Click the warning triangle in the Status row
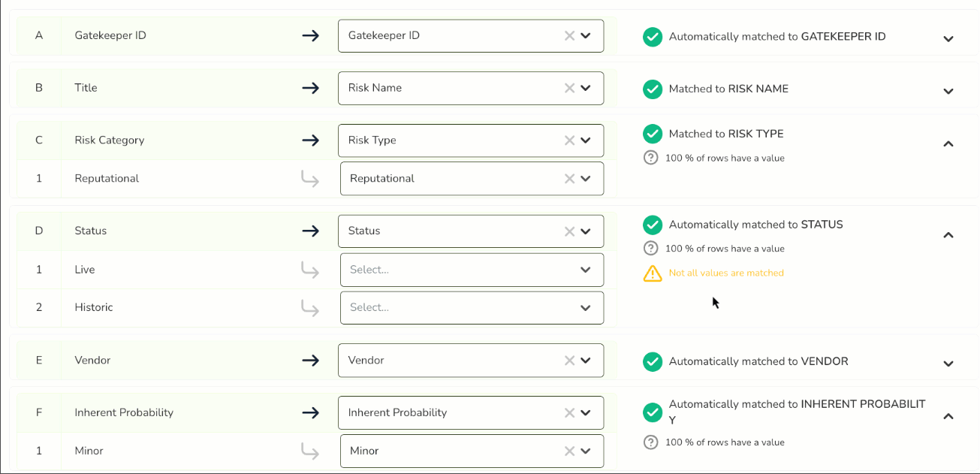 pos(653,273)
